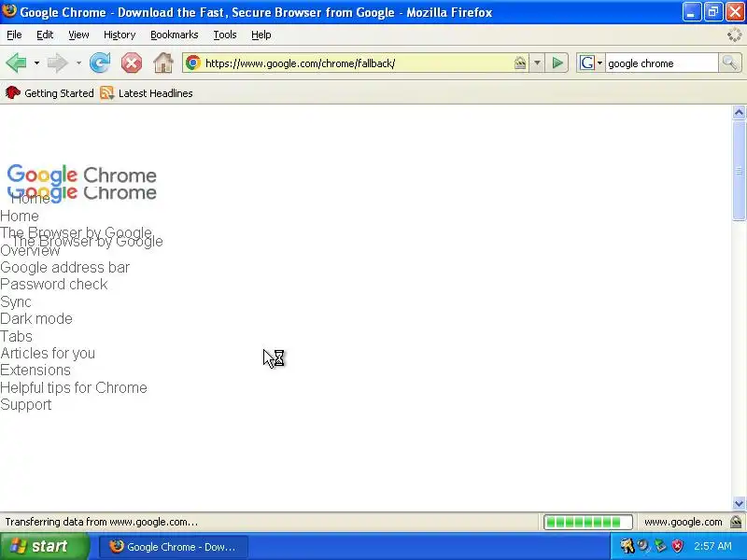The width and height of the screenshot is (747, 560).
Task: Click the grayed Forward arrow button
Action: pyautogui.click(x=58, y=63)
